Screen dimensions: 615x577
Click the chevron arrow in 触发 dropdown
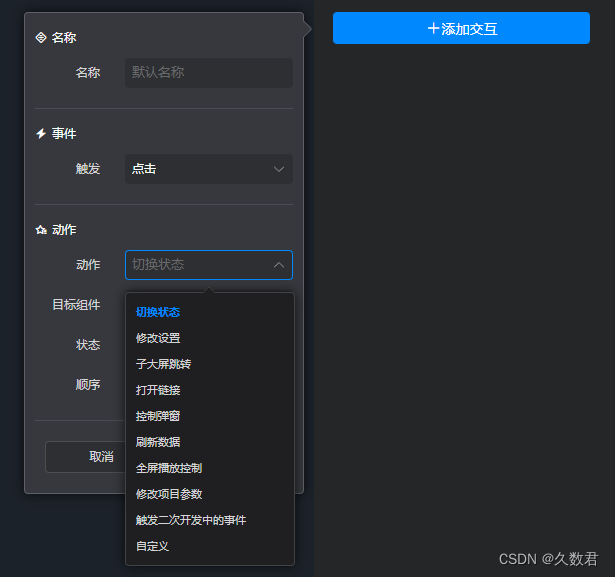click(x=279, y=169)
